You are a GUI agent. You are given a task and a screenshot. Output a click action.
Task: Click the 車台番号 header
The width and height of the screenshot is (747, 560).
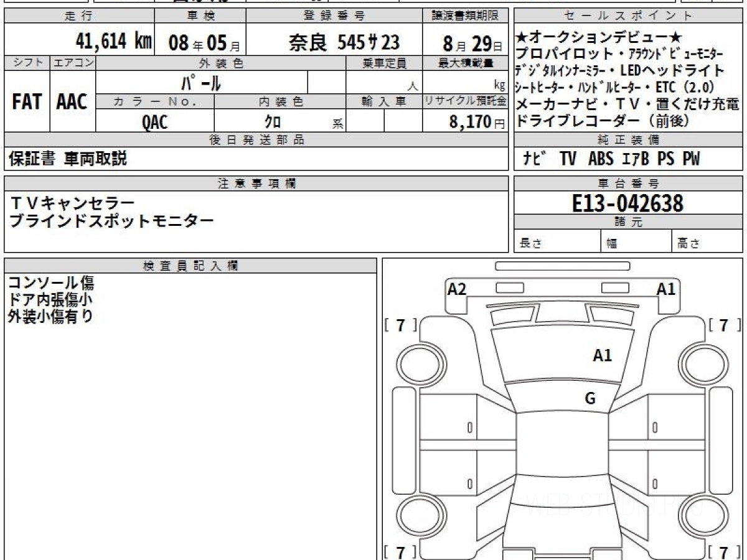point(629,184)
